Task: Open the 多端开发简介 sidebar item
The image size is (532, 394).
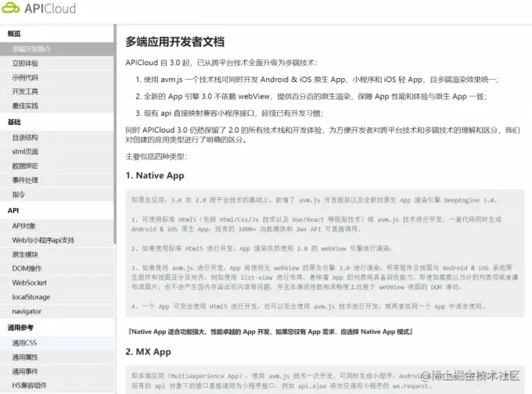Action: point(56,49)
